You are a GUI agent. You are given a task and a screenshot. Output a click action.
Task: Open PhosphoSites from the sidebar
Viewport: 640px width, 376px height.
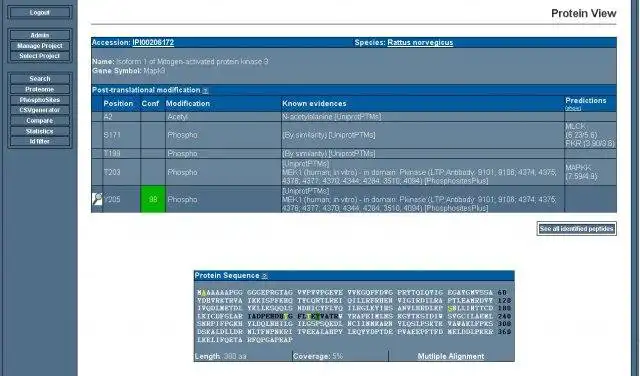40,100
